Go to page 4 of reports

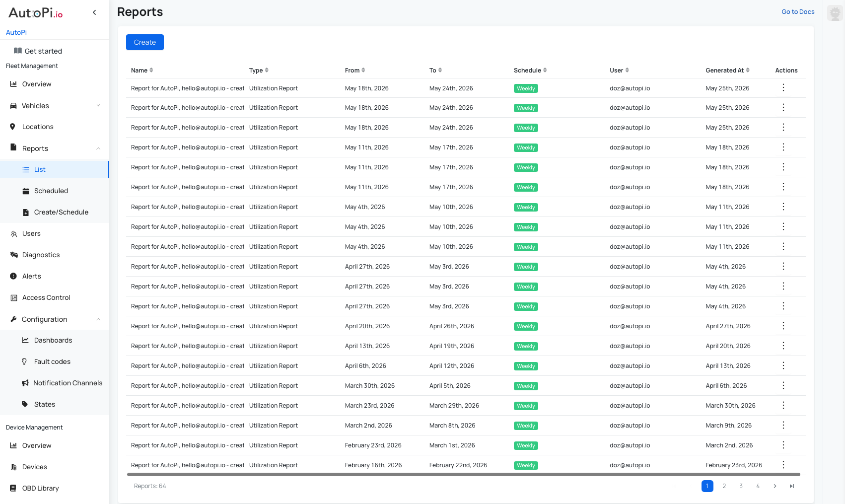758,486
